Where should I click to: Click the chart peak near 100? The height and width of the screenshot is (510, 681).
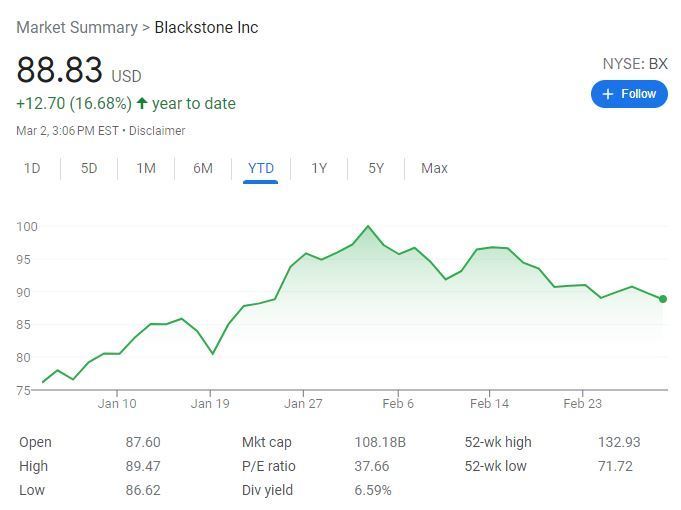coord(368,227)
